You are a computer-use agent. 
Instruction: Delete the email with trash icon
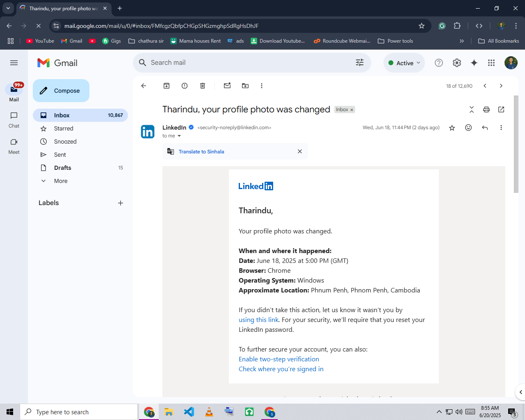tap(203, 86)
